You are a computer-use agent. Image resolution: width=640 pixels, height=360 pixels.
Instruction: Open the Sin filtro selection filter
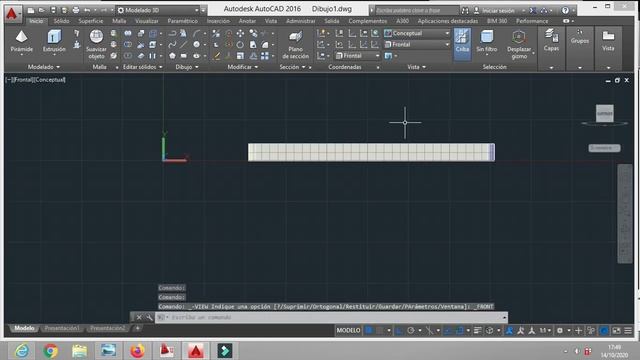tap(487, 41)
